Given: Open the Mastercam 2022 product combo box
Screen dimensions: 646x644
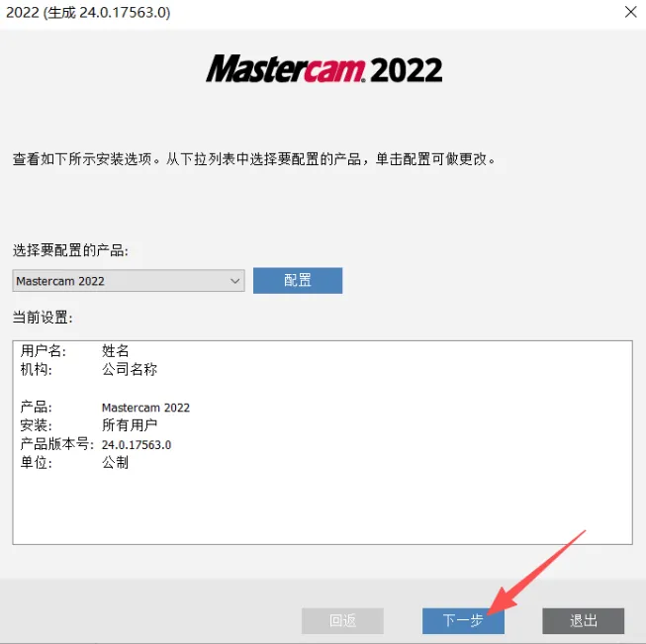Looking at the screenshot, I should pos(129,281).
